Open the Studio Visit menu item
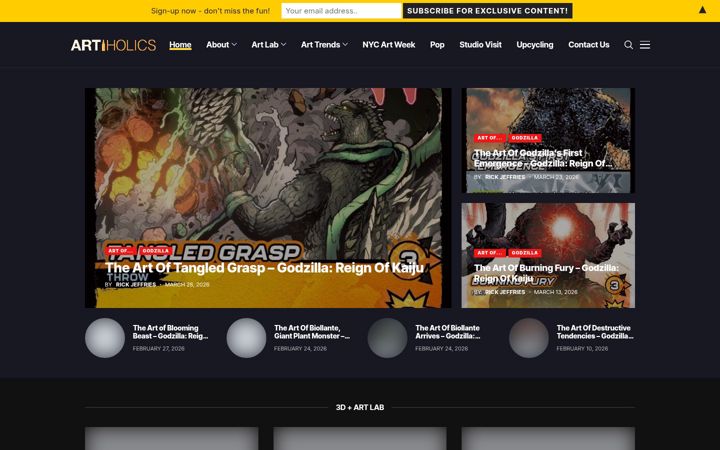Image resolution: width=720 pixels, height=450 pixels. point(480,45)
